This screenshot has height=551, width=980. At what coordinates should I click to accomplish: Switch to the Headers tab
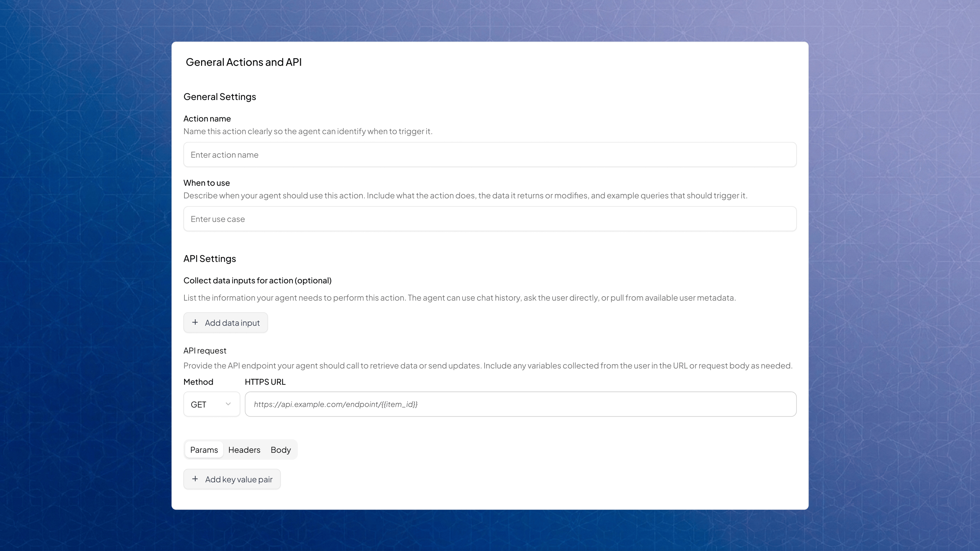(244, 449)
